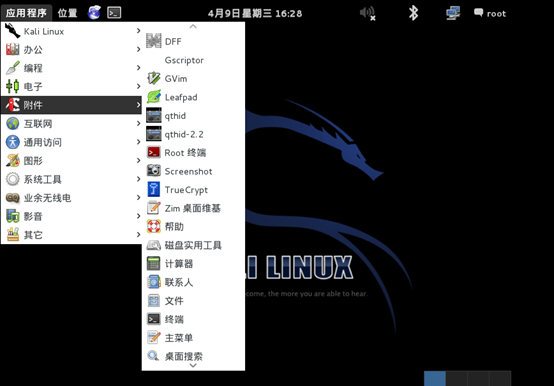Switch to the third workspace box
This screenshot has width=554, height=386.
(x=479, y=378)
